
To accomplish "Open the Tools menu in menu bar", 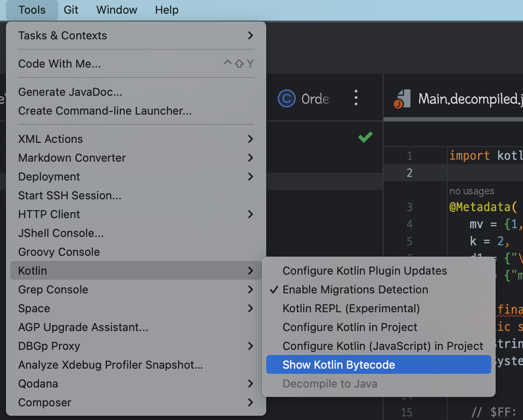I will [x=32, y=10].
